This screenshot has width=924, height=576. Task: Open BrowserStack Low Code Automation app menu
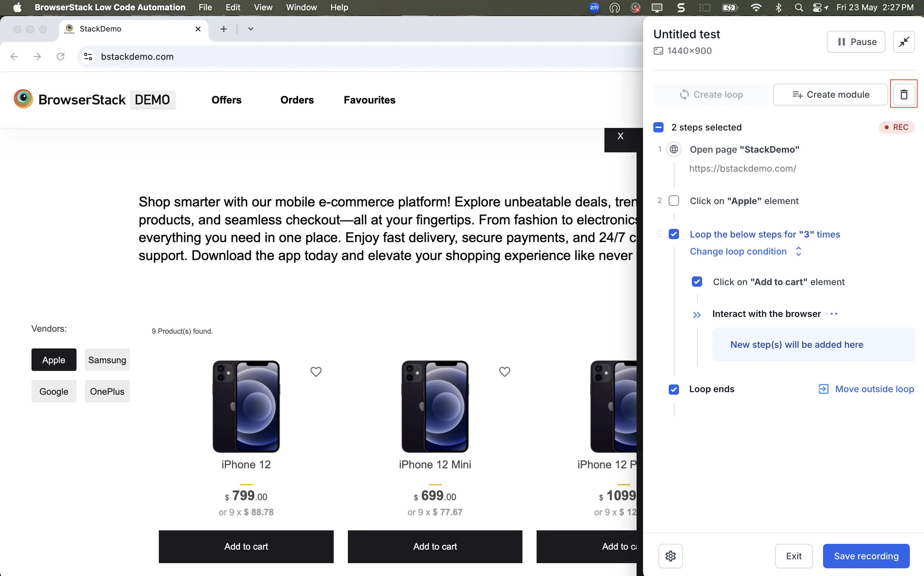(x=110, y=7)
